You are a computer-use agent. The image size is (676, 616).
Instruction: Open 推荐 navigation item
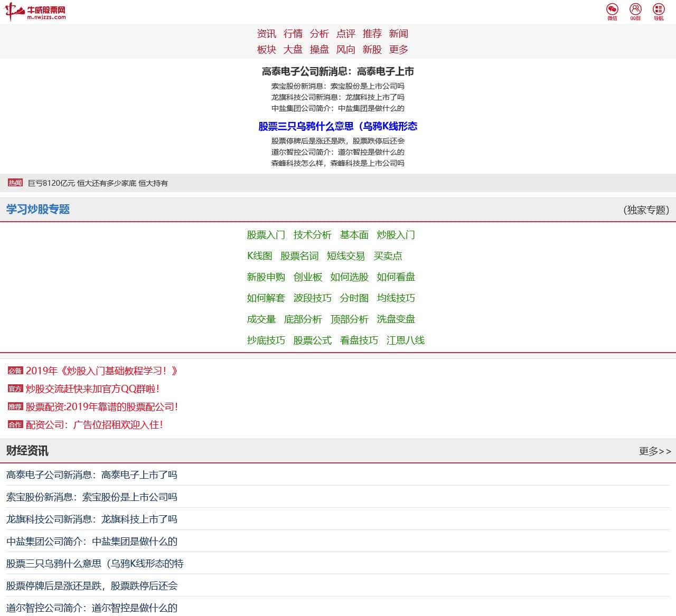[372, 34]
